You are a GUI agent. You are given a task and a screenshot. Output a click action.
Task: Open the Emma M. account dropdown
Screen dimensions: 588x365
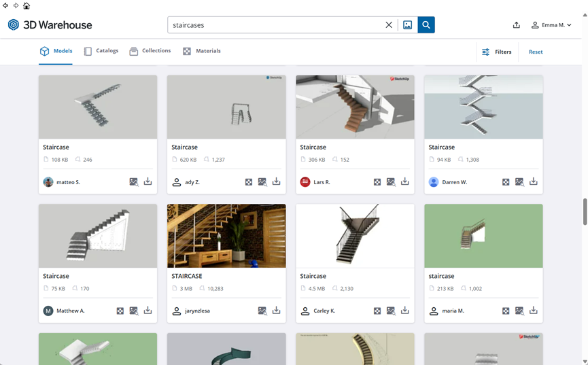[551, 25]
